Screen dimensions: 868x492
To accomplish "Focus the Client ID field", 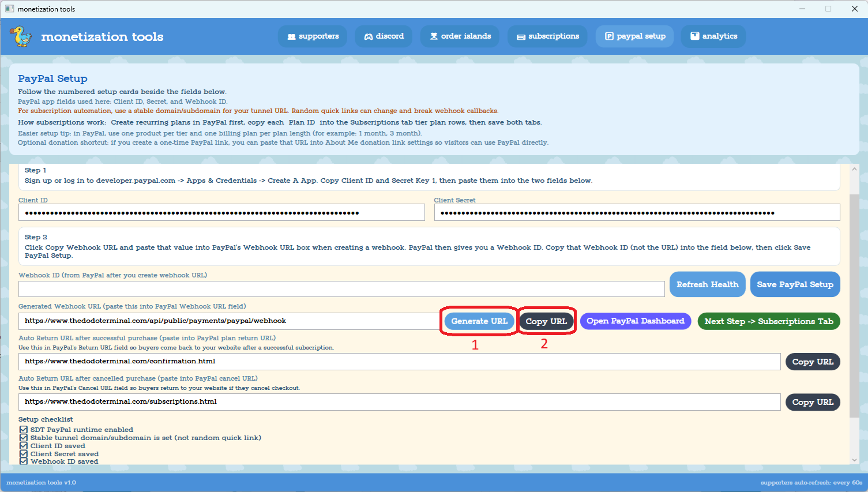I will 221,212.
